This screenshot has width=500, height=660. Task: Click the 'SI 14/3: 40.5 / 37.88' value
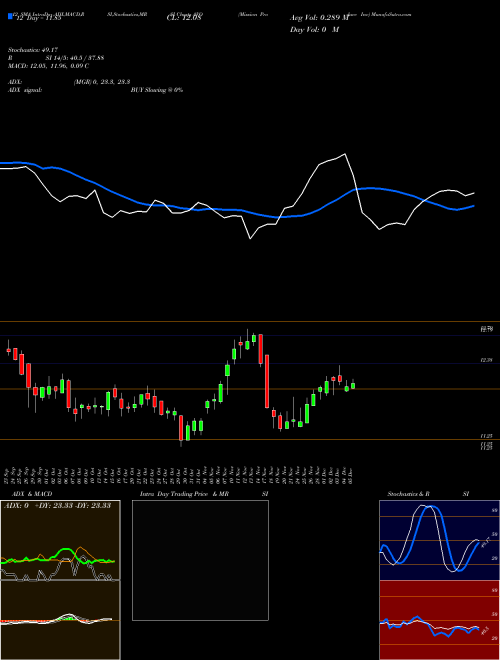[x=75, y=58]
